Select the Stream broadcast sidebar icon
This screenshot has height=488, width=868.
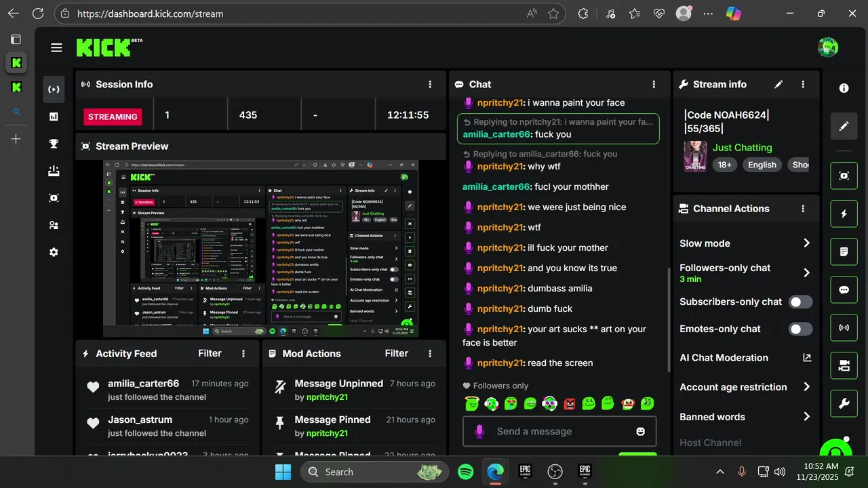pyautogui.click(x=54, y=89)
